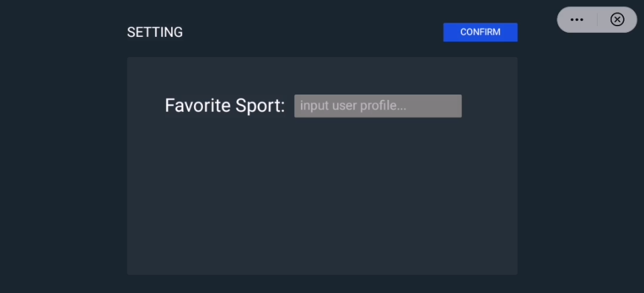
Task: Close the mini program with X icon
Action: pyautogui.click(x=617, y=20)
